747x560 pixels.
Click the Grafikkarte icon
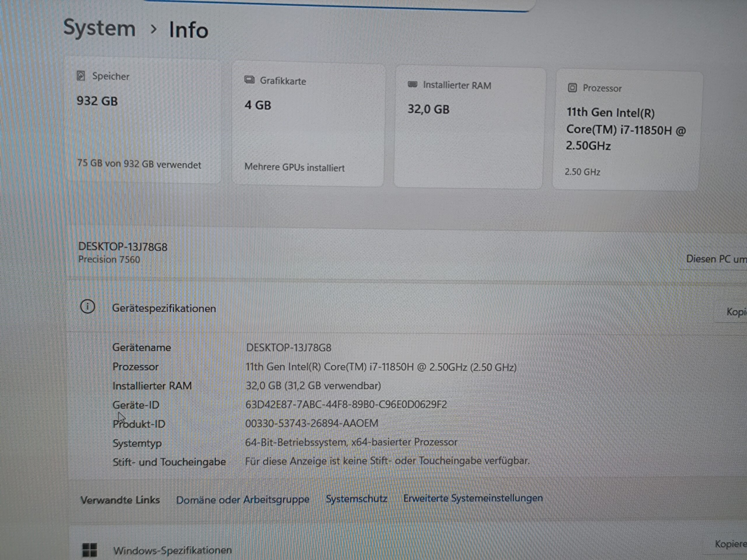click(x=249, y=80)
